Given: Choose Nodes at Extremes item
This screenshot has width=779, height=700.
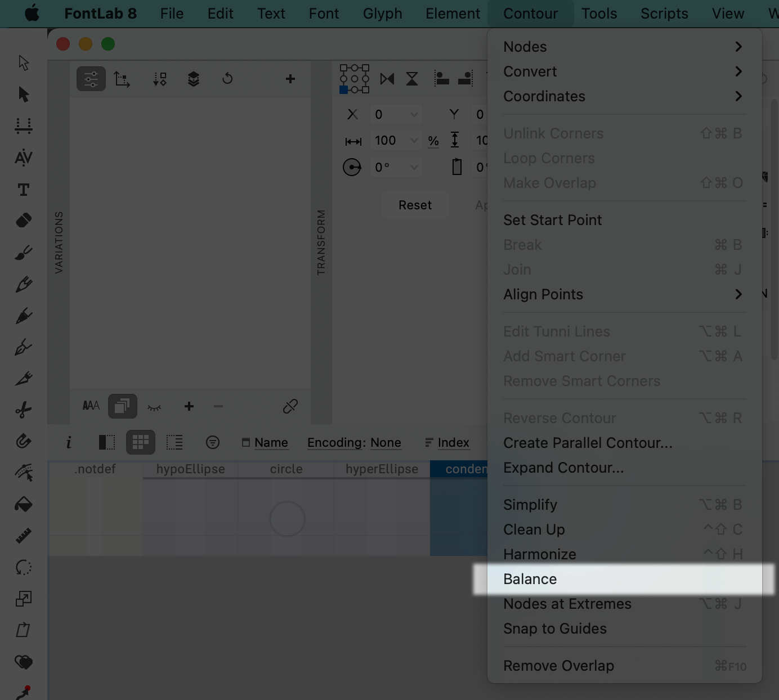Looking at the screenshot, I should pyautogui.click(x=625, y=604).
